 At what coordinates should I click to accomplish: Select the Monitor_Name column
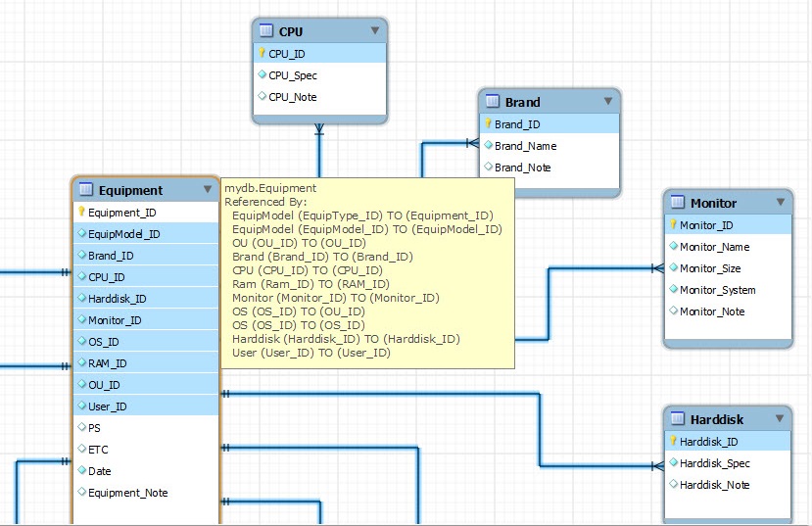[728, 247]
